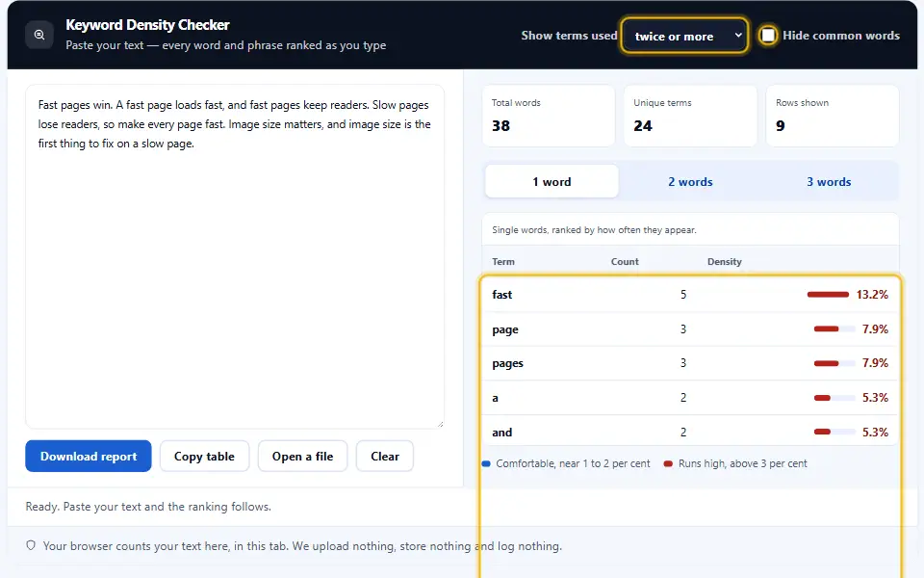Click the 5.3% density for 'and'

click(875, 432)
